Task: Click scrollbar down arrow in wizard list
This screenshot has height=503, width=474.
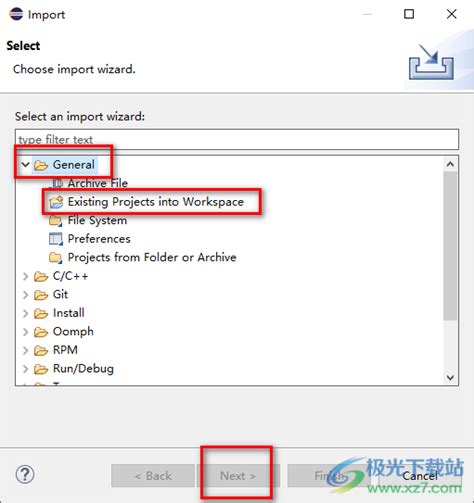Action: [450, 378]
